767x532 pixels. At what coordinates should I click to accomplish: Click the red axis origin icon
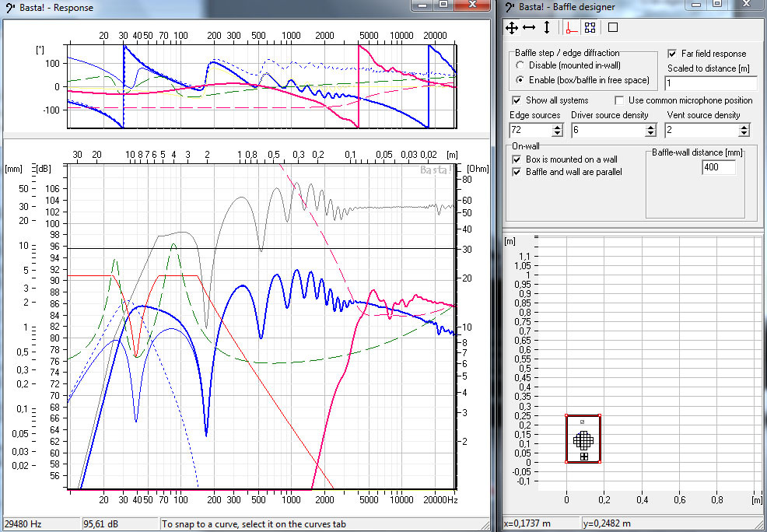[x=570, y=27]
